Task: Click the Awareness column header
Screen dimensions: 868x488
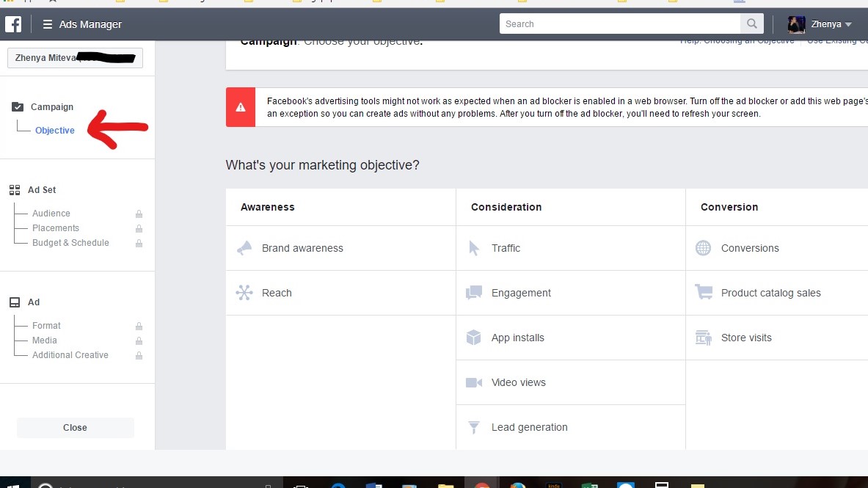Action: point(267,207)
